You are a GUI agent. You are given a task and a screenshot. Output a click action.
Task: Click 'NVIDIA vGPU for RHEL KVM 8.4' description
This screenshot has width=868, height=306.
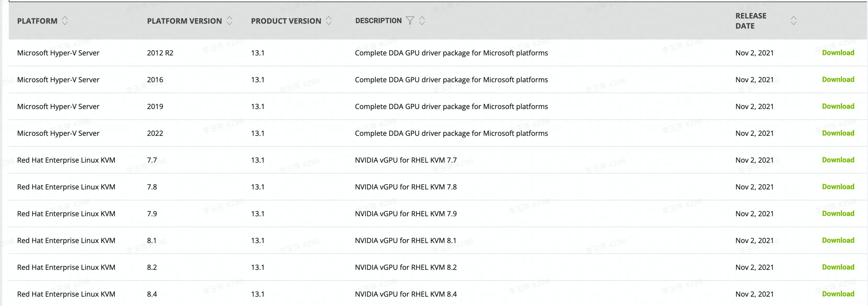pos(406,294)
